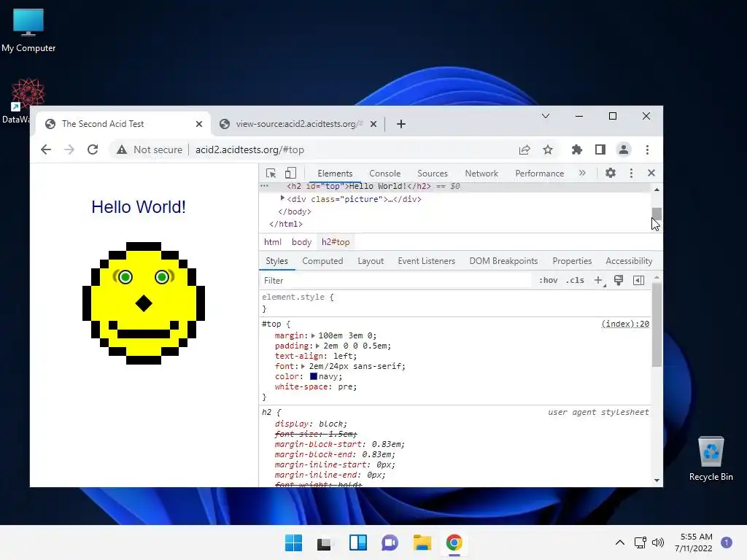
Task: Open the Performance tab
Action: coord(539,174)
